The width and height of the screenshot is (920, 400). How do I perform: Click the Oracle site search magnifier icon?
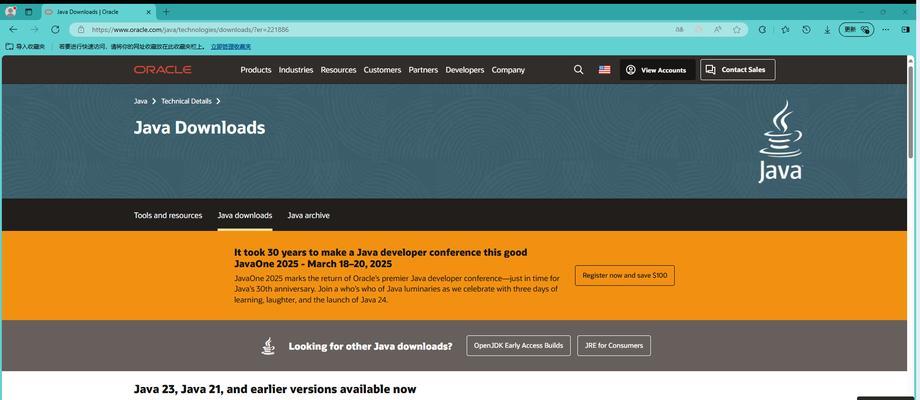(579, 70)
